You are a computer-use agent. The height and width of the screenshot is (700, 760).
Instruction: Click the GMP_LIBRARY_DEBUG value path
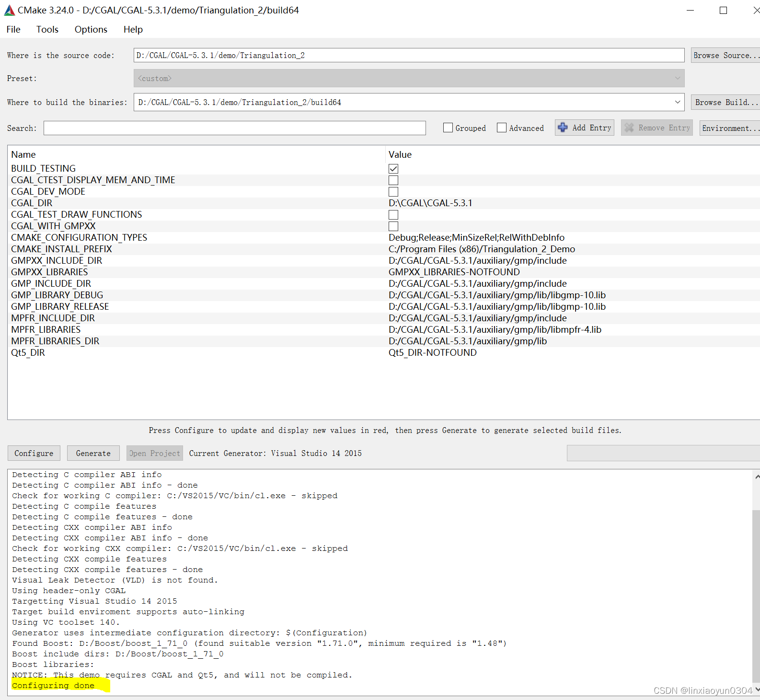coord(497,295)
